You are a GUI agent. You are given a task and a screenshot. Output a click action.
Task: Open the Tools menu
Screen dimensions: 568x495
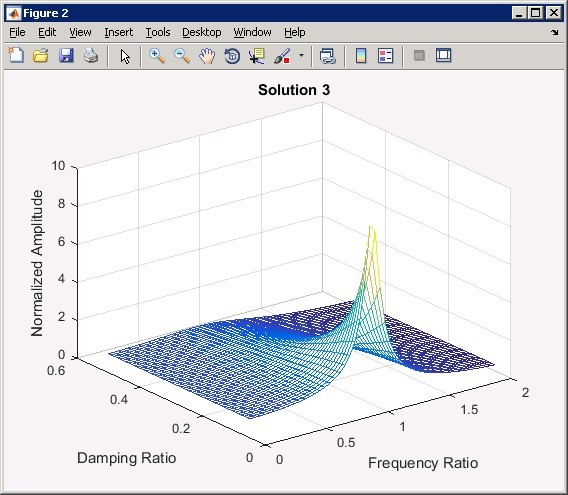click(158, 32)
